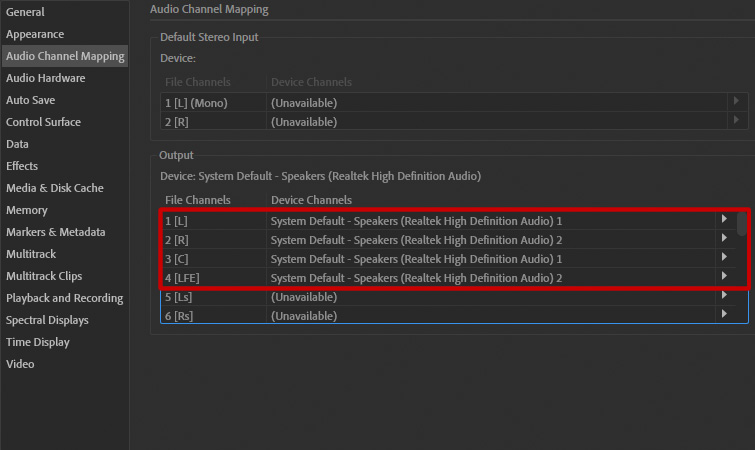This screenshot has width=755, height=450.
Task: Select Multitrack Clips in the sidebar
Action: [44, 276]
